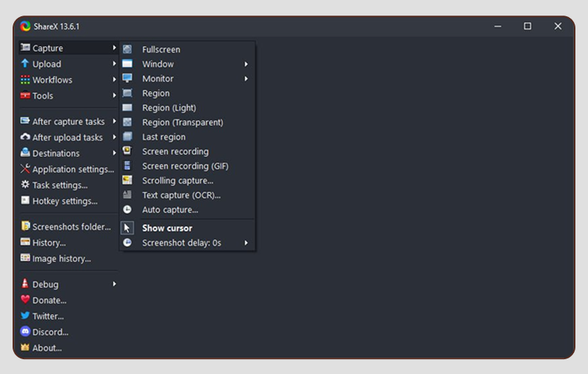The height and width of the screenshot is (374, 588).
Task: Maximize the ShareX window
Action: click(x=527, y=26)
